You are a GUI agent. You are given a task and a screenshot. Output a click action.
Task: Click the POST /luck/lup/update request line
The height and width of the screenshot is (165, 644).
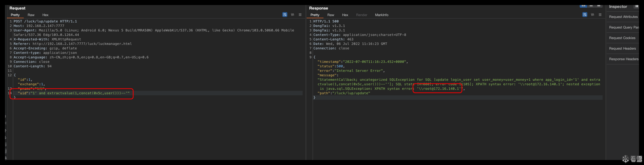[x=45, y=21]
